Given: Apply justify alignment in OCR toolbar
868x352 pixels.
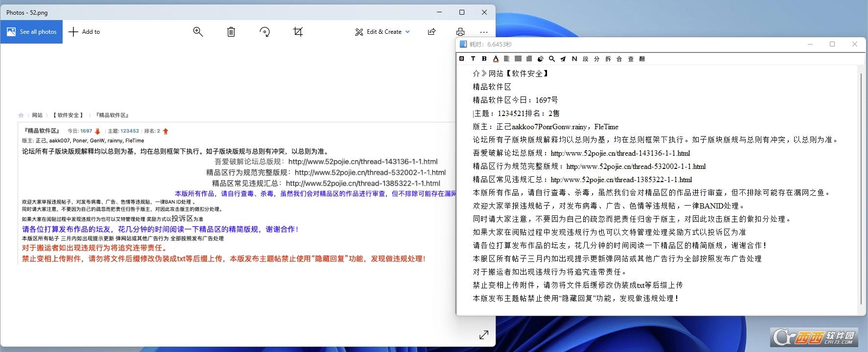Looking at the screenshot, I should pyautogui.click(x=518, y=59).
